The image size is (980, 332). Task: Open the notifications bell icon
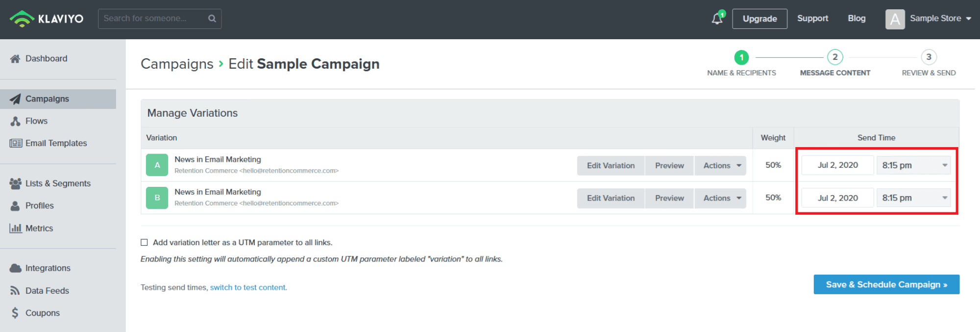[717, 19]
